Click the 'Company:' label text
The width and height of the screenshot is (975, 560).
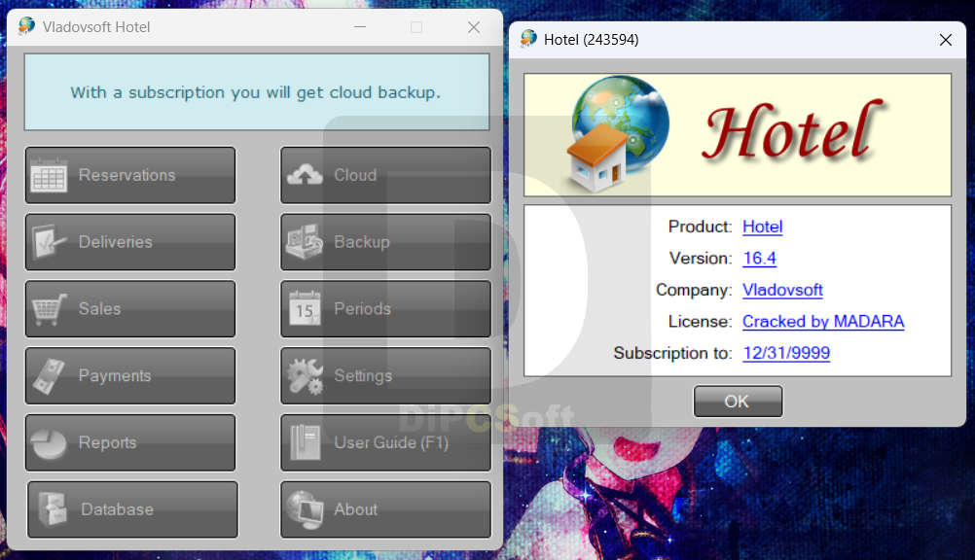click(694, 291)
